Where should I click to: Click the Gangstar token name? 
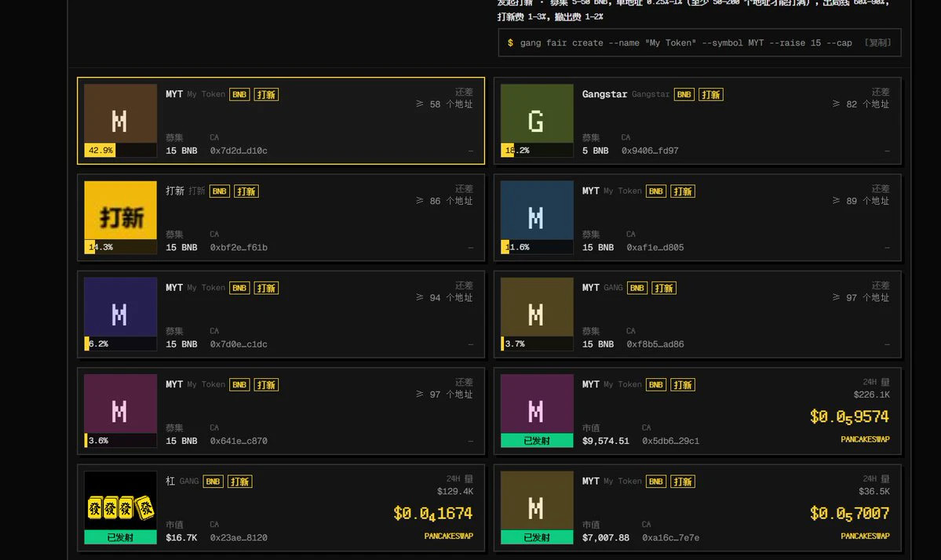(604, 94)
